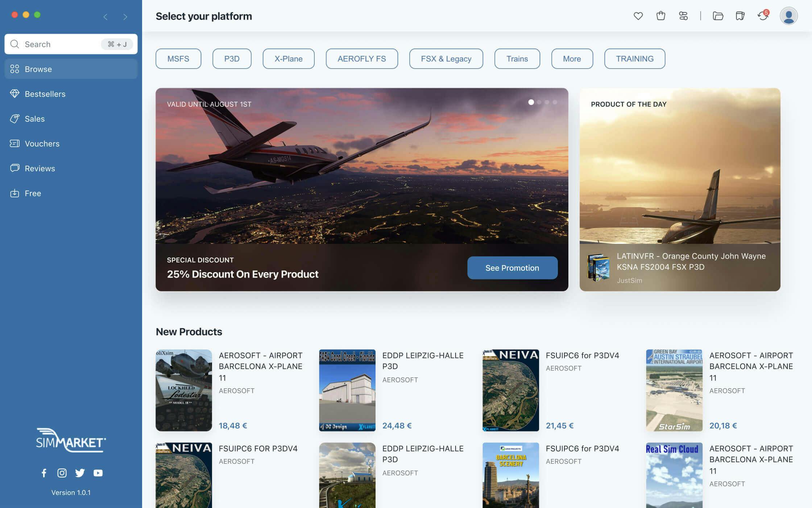This screenshot has width=812, height=508.
Task: Show the second promotion slide dot
Action: [x=539, y=102]
